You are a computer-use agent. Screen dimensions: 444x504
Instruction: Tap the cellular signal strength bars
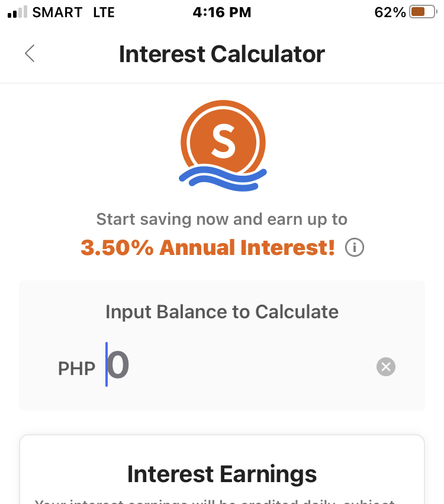tap(17, 12)
